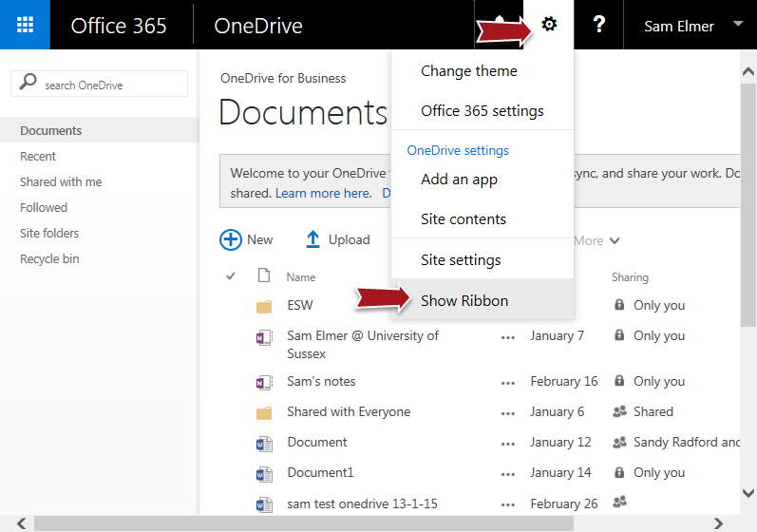Open ellipsis menu for Sam's notes
Viewport: 757px width, 532px height.
point(508,383)
